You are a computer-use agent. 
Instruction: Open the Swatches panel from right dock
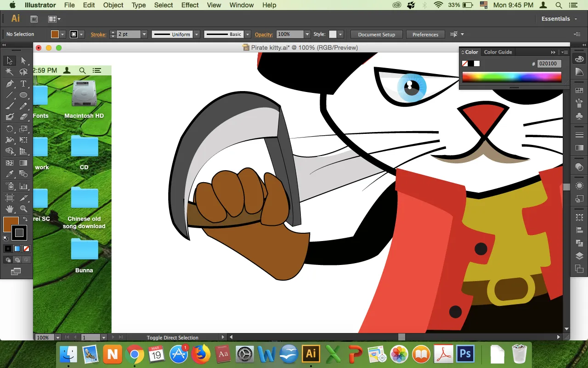point(579,90)
